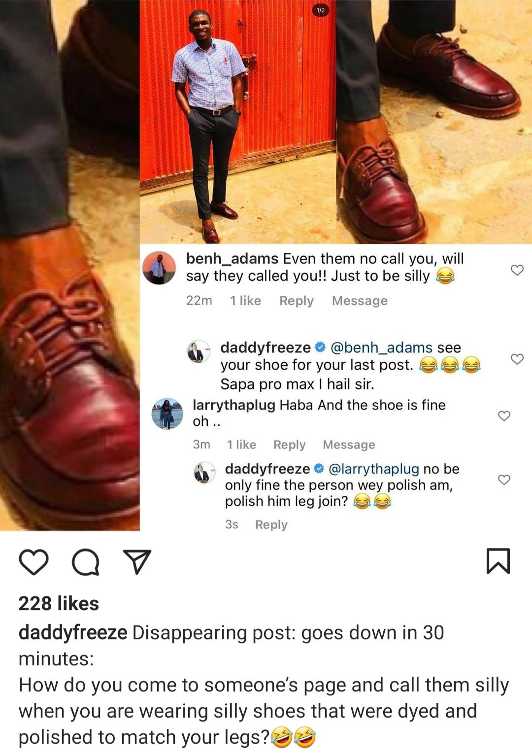Reply to larrythaplug's comment
Screen dimensions: 532x756
click(289, 445)
